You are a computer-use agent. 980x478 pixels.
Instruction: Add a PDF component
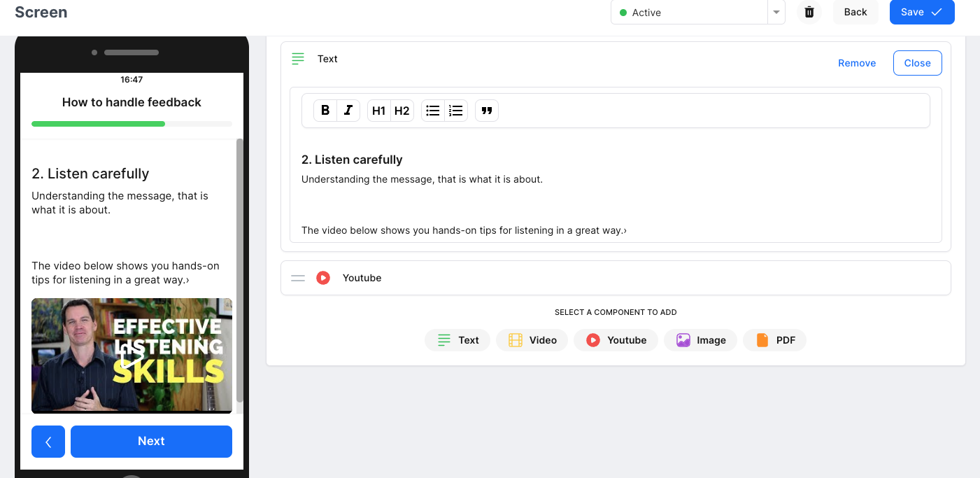pyautogui.click(x=774, y=339)
